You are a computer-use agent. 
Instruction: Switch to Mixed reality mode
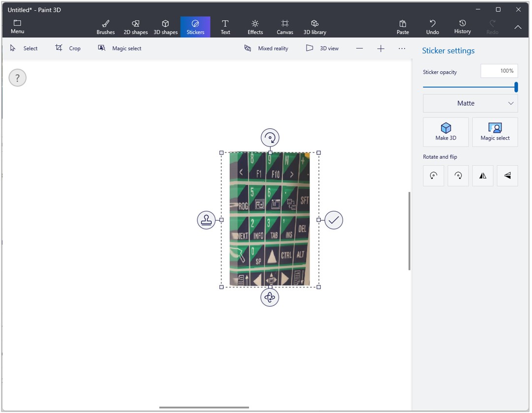coord(266,48)
